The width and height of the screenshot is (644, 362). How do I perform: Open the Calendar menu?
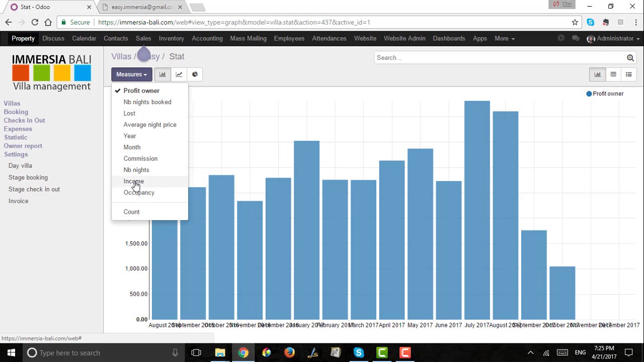point(84,38)
